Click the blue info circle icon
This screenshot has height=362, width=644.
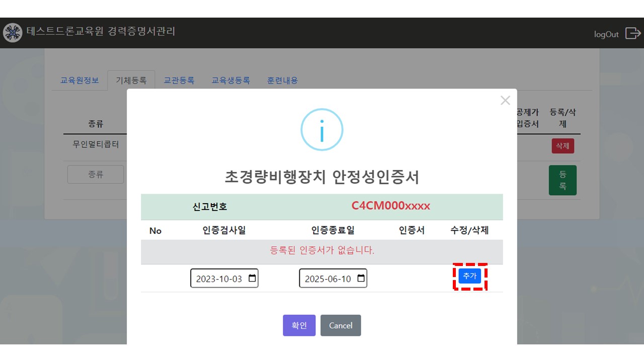(321, 130)
